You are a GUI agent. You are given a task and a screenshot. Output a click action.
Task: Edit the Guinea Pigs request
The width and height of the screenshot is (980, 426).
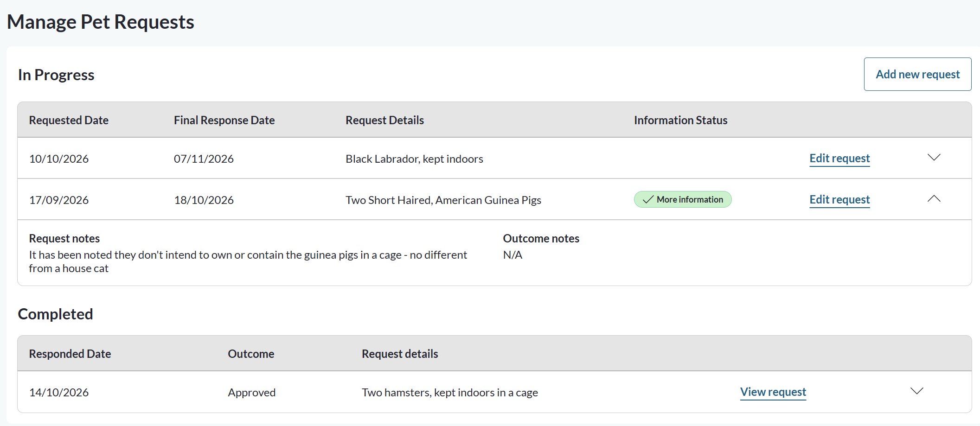click(839, 200)
